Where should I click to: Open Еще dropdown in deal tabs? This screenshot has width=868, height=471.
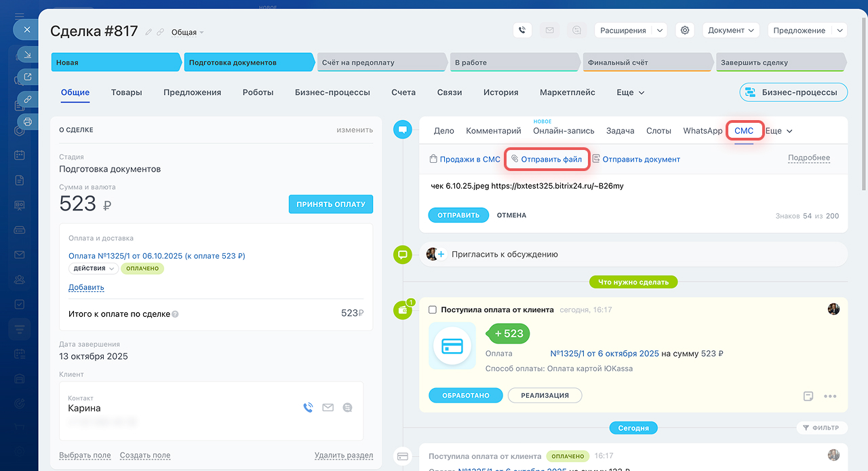(630, 92)
